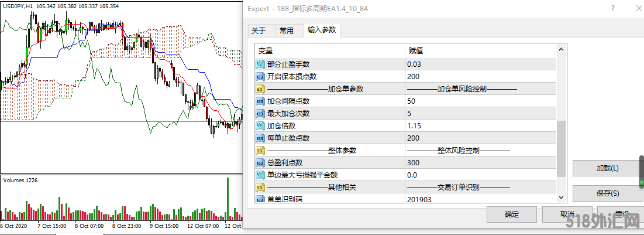Click the ab icon beside 加仓单参数
Screen dimensions: 644x235
tap(260, 89)
